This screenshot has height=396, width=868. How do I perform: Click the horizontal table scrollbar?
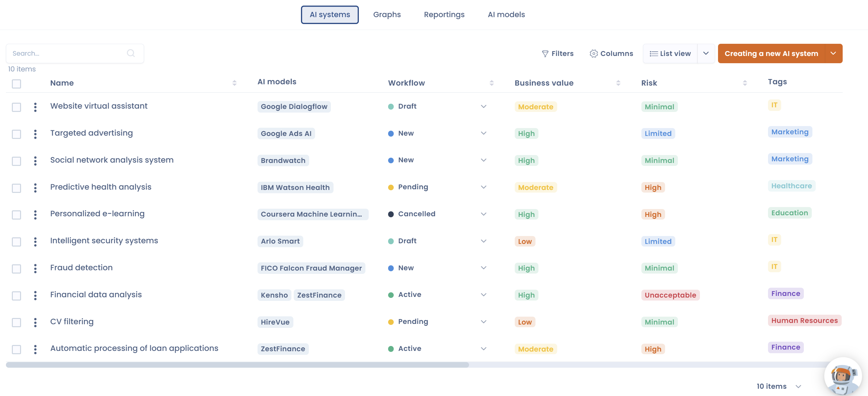point(237,365)
